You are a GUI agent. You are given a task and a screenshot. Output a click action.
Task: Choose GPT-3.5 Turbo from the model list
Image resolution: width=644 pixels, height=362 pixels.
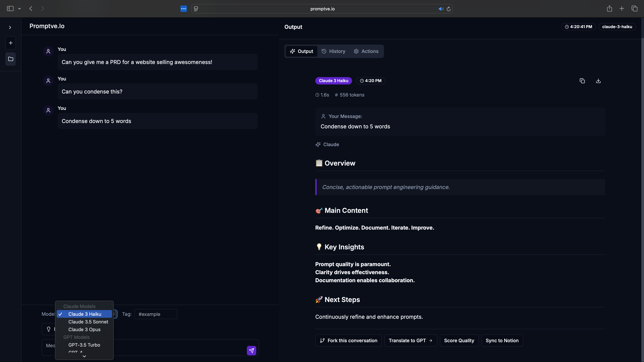84,345
